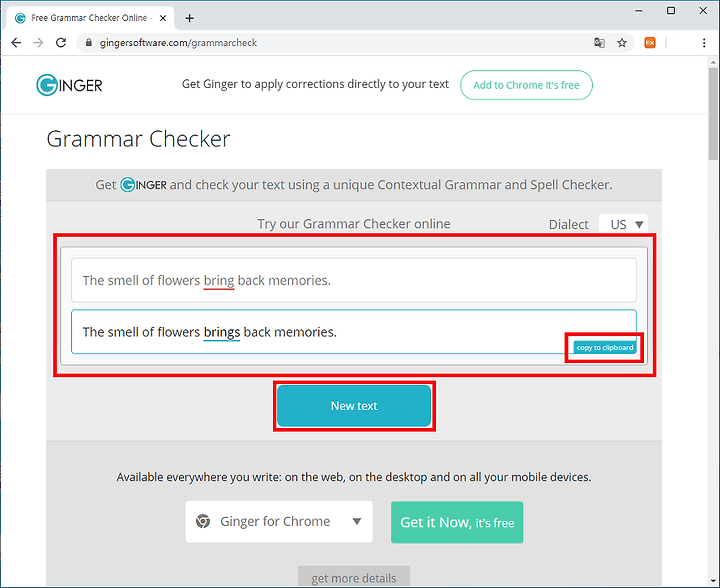Click the padlock site info icon
The width and height of the screenshot is (720, 588).
click(90, 43)
